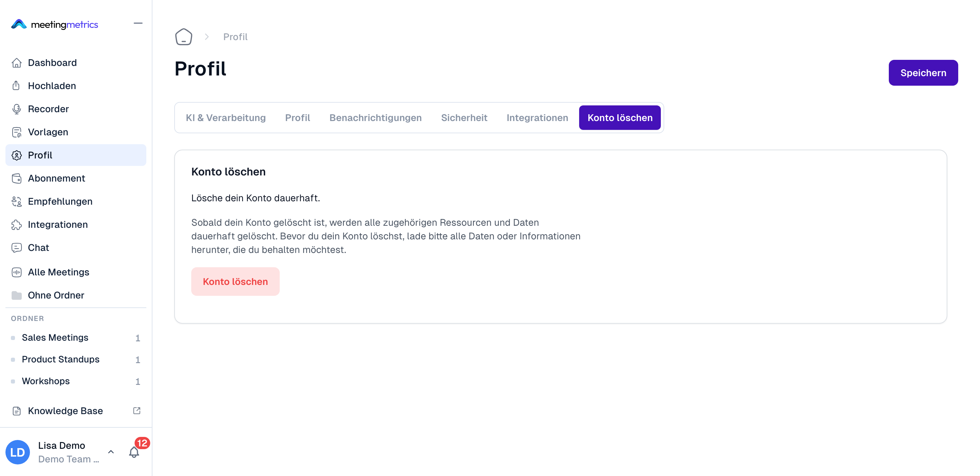Image resolution: width=980 pixels, height=476 pixels.
Task: Click the Vorlagen template icon
Action: click(16, 132)
